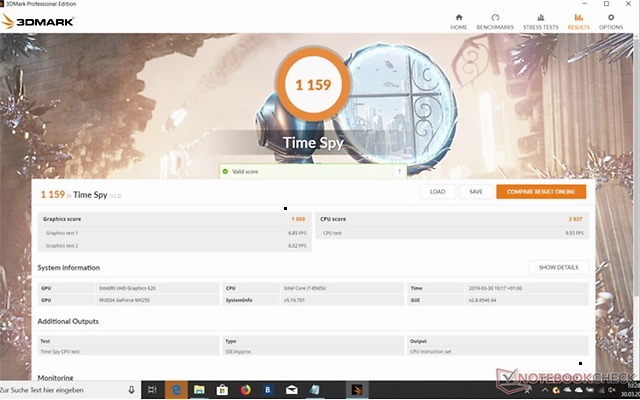Click the valid score help question mark
The image size is (640, 400).
tap(399, 171)
